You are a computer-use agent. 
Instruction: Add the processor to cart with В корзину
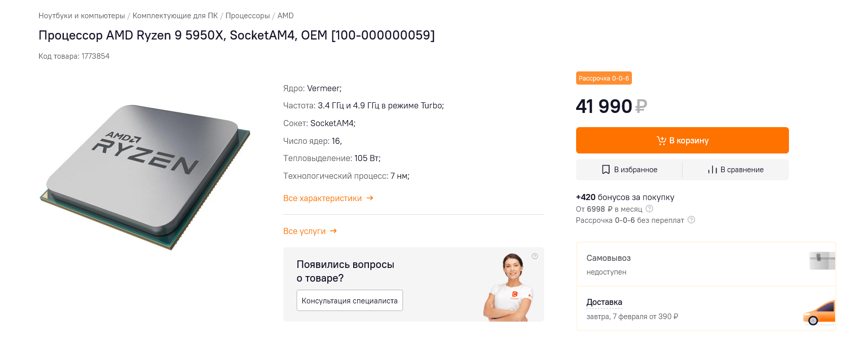pos(682,140)
